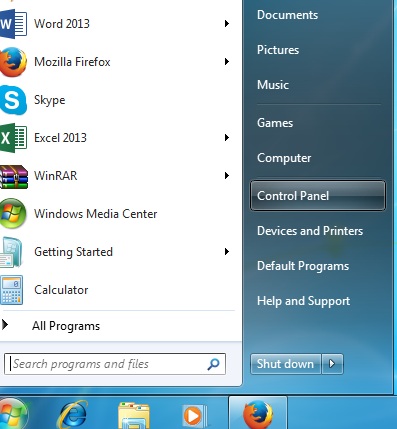
Task: Launch Skype from its blue S icon
Action: 13,100
